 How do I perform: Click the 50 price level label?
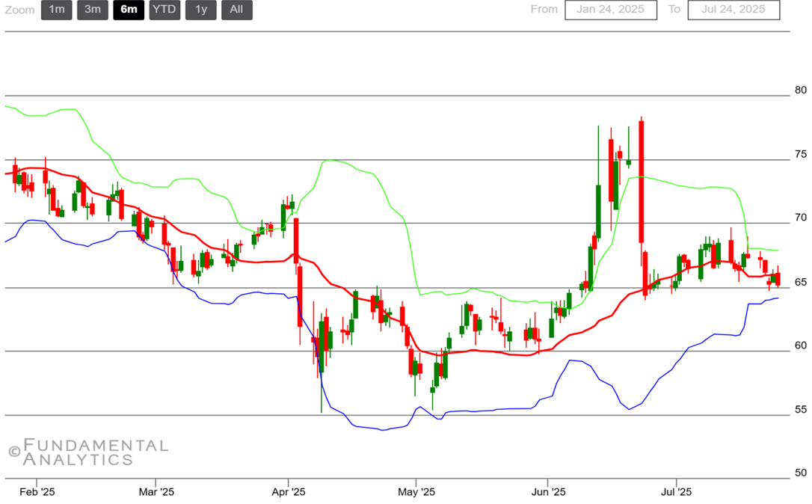(x=800, y=473)
